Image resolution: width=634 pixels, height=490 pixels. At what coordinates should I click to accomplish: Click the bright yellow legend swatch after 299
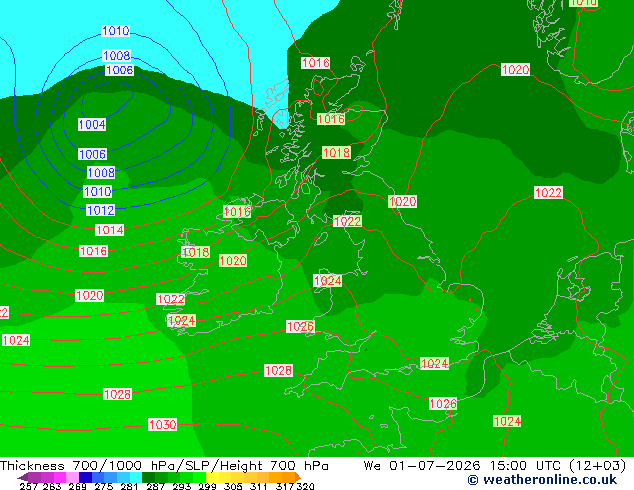click(212, 477)
